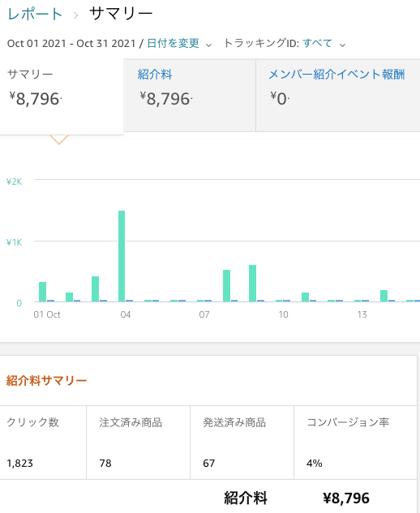The height and width of the screenshot is (513, 420).
Task: Click the green bar above the 13 label's right neighbor
Action: coord(384,296)
